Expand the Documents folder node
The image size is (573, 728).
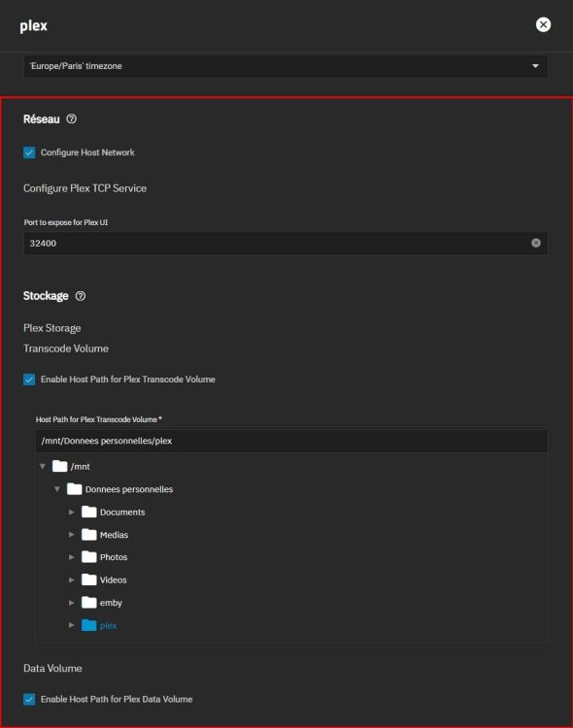[x=72, y=512]
